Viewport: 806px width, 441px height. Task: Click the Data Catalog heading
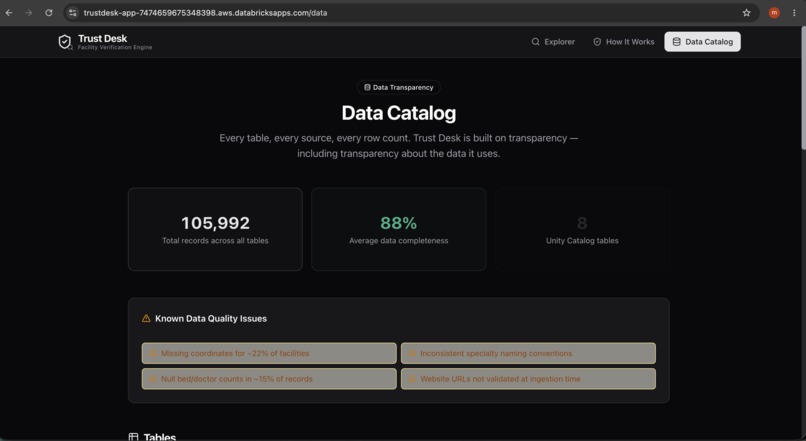(398, 113)
